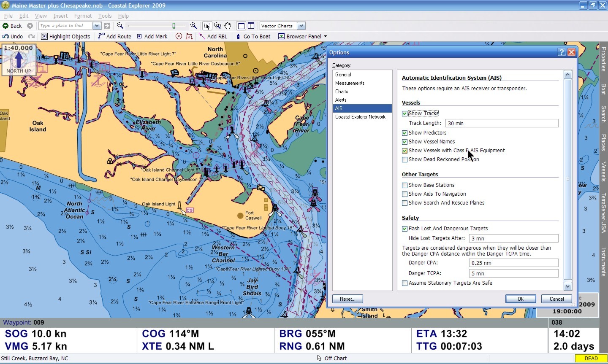
Task: Open the File menu
Action: tap(8, 16)
